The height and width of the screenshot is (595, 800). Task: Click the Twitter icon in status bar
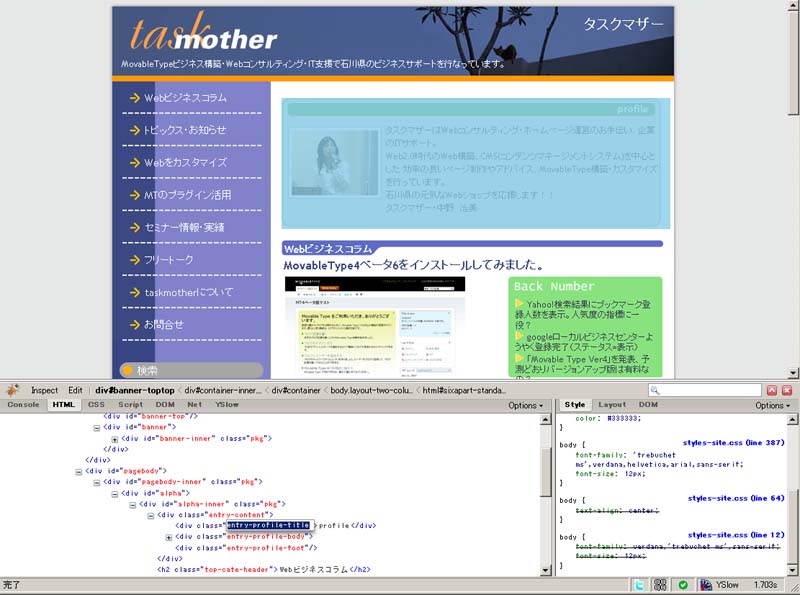[639, 585]
